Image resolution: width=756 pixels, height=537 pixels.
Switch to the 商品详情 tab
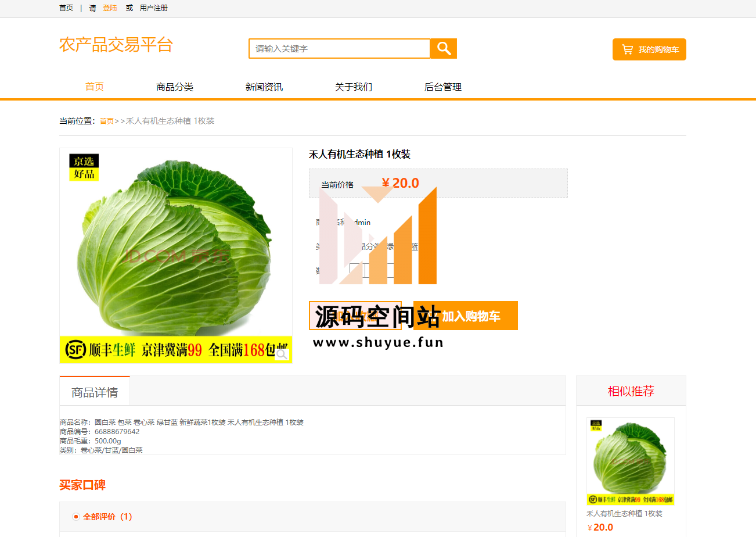(95, 392)
